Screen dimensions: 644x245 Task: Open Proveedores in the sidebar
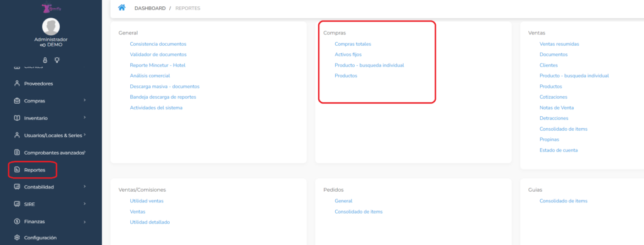38,84
